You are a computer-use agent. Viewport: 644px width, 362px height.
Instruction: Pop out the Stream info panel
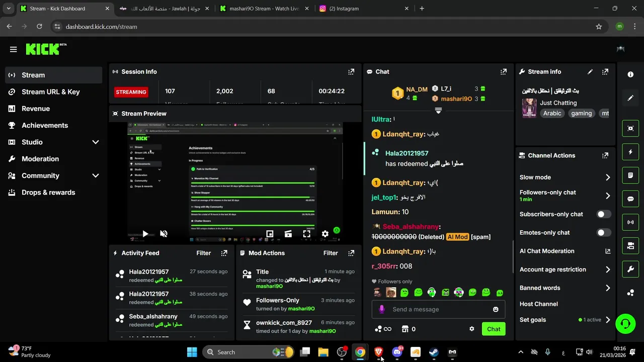coord(605,72)
